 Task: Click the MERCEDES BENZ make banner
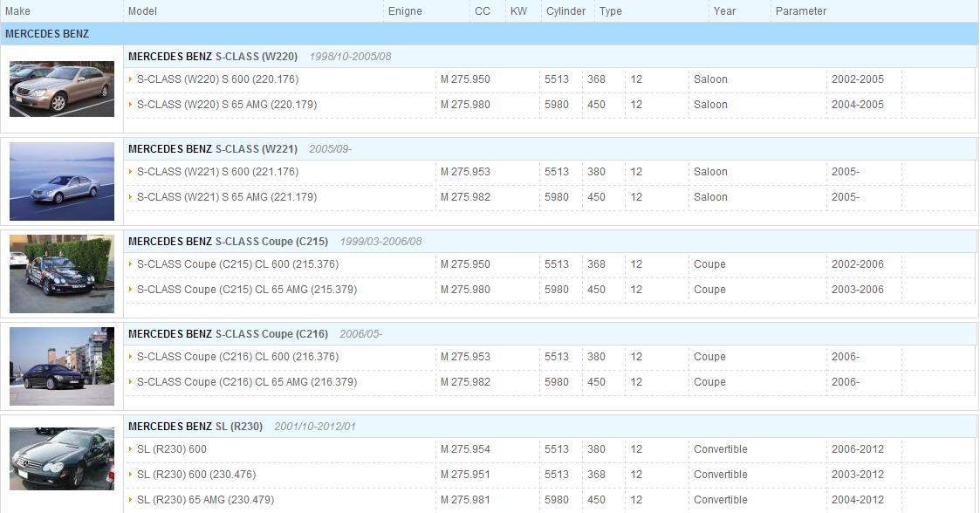tap(490, 34)
